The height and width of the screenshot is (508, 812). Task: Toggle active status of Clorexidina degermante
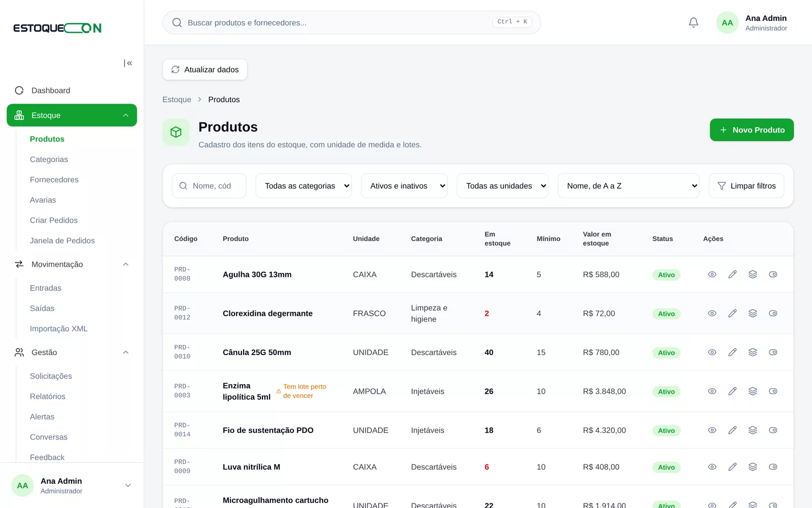tap(773, 313)
